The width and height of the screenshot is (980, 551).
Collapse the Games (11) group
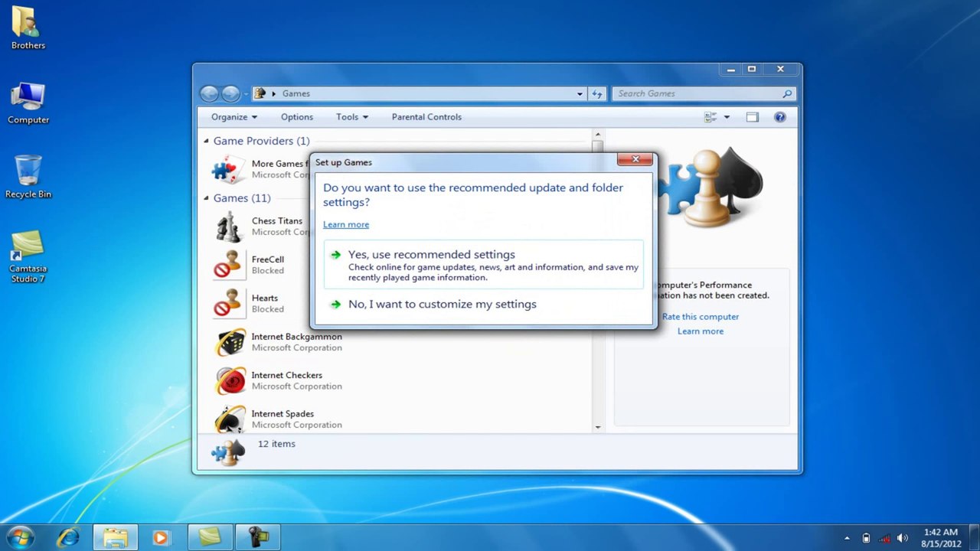click(x=206, y=198)
